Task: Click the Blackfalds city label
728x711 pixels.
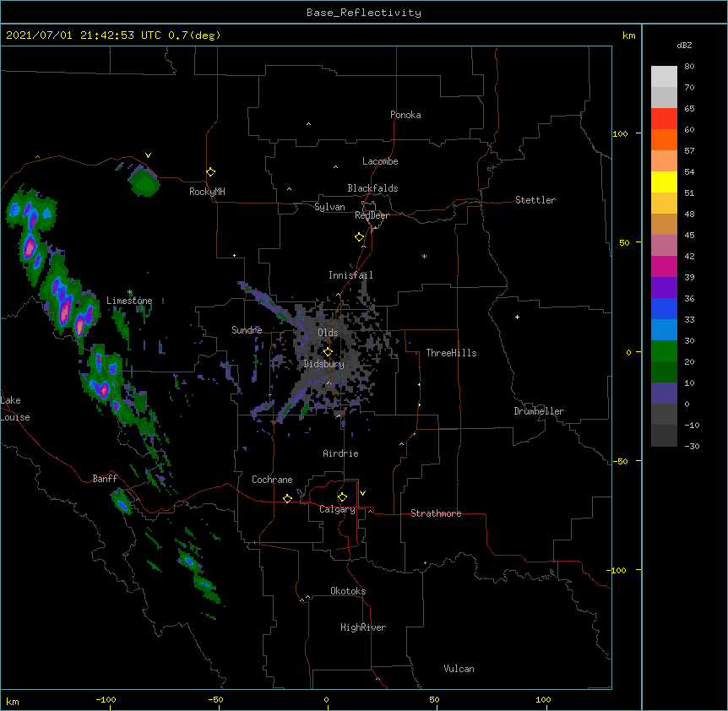Action: tap(372, 188)
